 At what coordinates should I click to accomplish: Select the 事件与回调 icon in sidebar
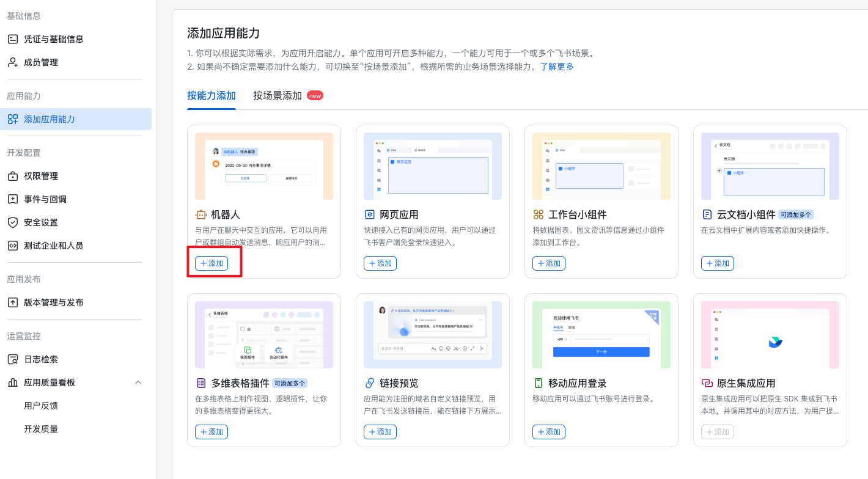(12, 199)
